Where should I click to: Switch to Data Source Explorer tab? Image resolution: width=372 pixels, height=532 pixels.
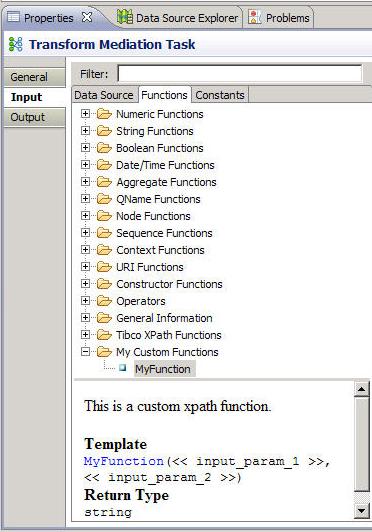(187, 18)
